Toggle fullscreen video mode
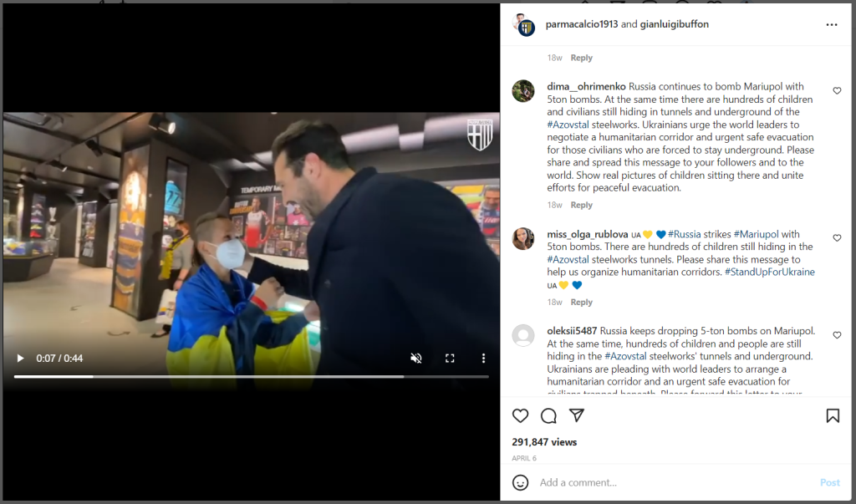The width and height of the screenshot is (856, 504). point(450,359)
